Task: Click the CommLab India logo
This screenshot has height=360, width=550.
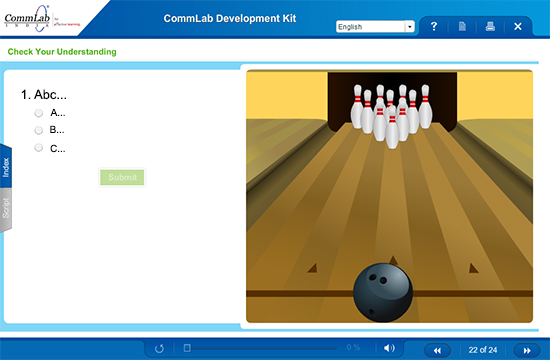Action: [x=42, y=19]
